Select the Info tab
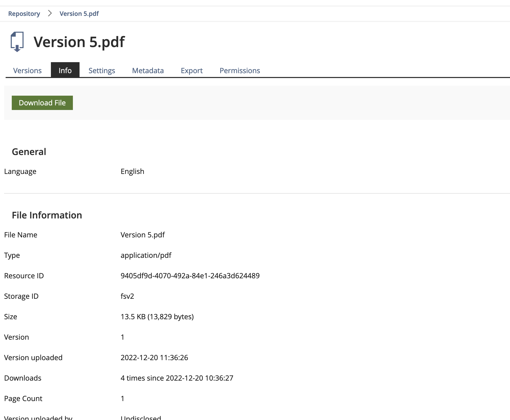The height and width of the screenshot is (420, 510). pos(65,70)
